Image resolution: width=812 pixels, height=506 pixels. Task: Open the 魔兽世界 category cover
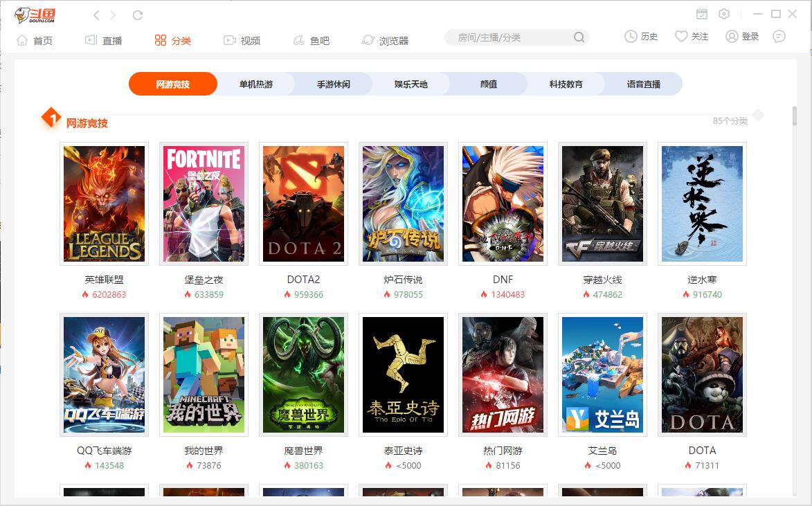[303, 374]
